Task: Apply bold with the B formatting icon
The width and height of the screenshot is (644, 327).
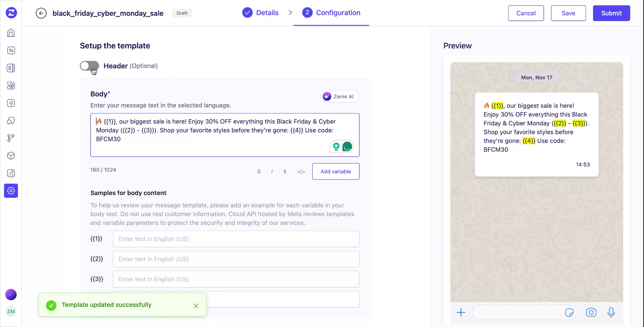Action: [259, 171]
